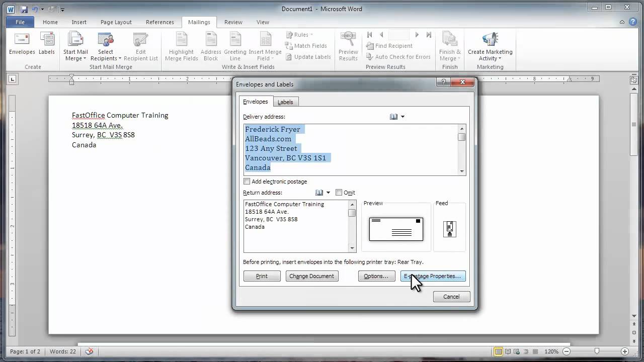Check the Omit return address checkbox
The image size is (644, 362).
point(339,193)
